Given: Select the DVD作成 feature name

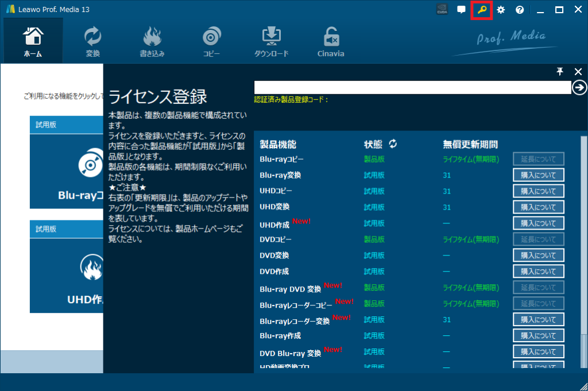Looking at the screenshot, I should click(274, 272).
